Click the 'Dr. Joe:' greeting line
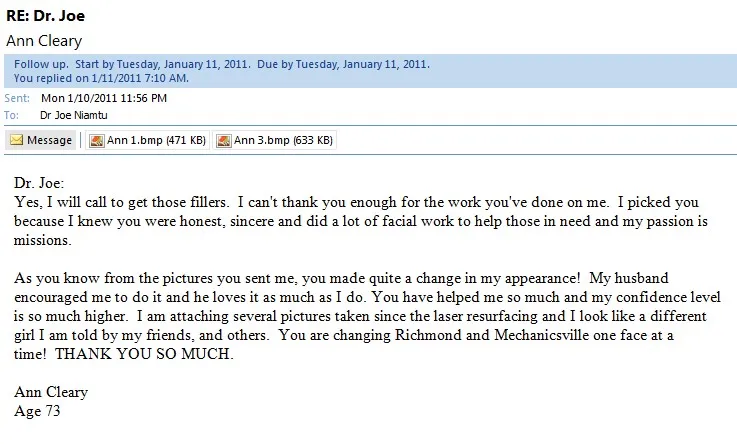737x444 pixels. coord(39,183)
